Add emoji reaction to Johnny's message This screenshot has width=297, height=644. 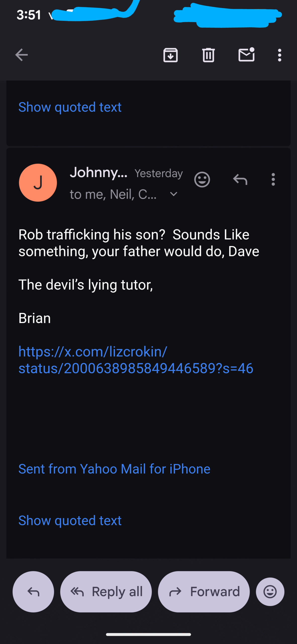click(202, 180)
